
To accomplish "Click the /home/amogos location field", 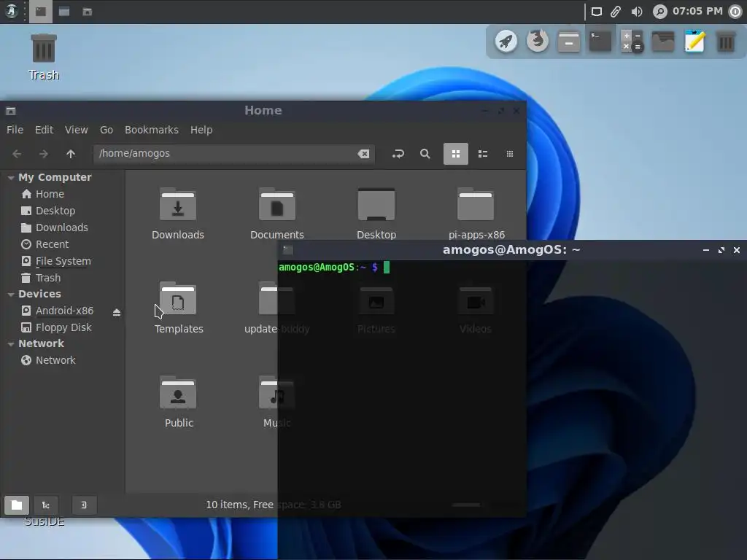I will point(233,154).
